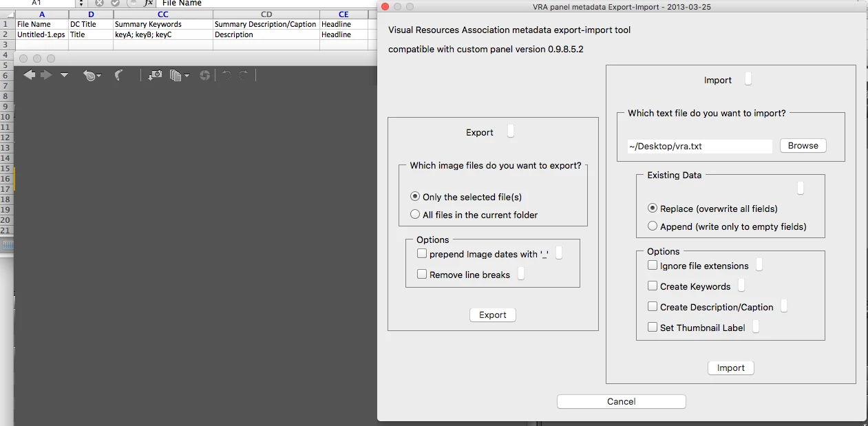Select 'Replace (overwrite all fields)' option
Image resolution: width=868 pixels, height=426 pixels.
click(653, 209)
